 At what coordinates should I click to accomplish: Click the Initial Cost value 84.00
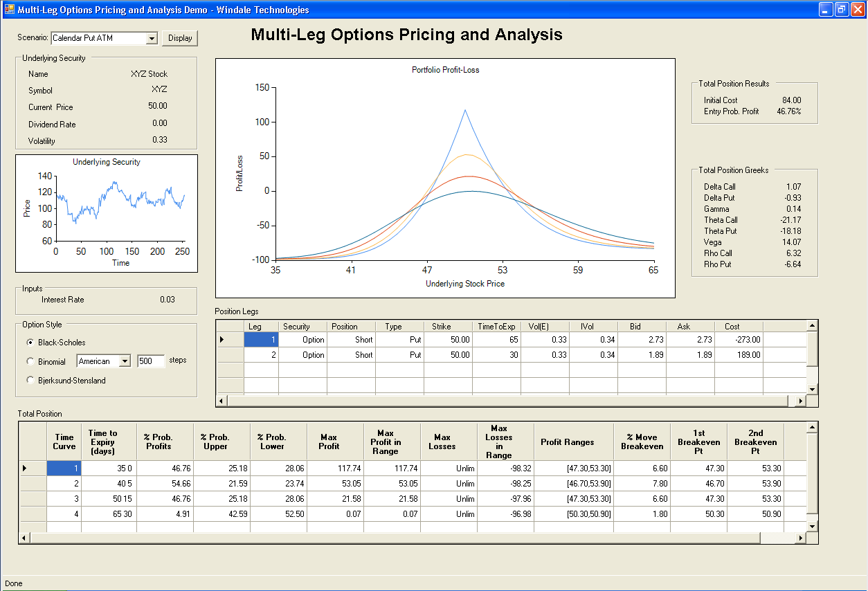[x=792, y=100]
